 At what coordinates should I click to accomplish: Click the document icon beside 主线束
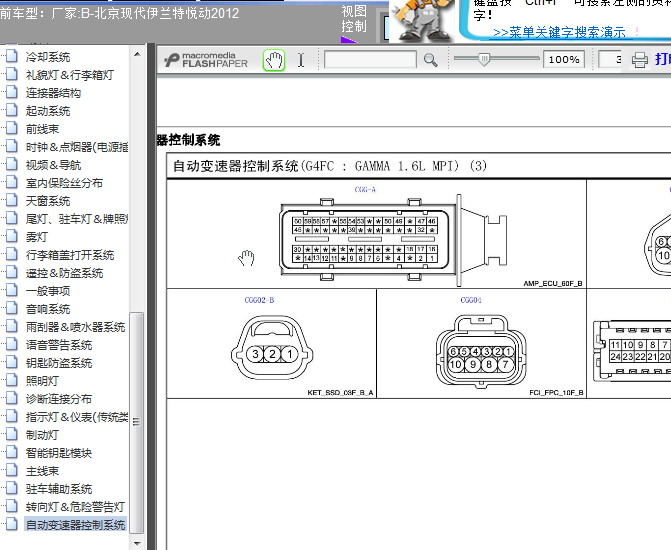click(x=12, y=470)
